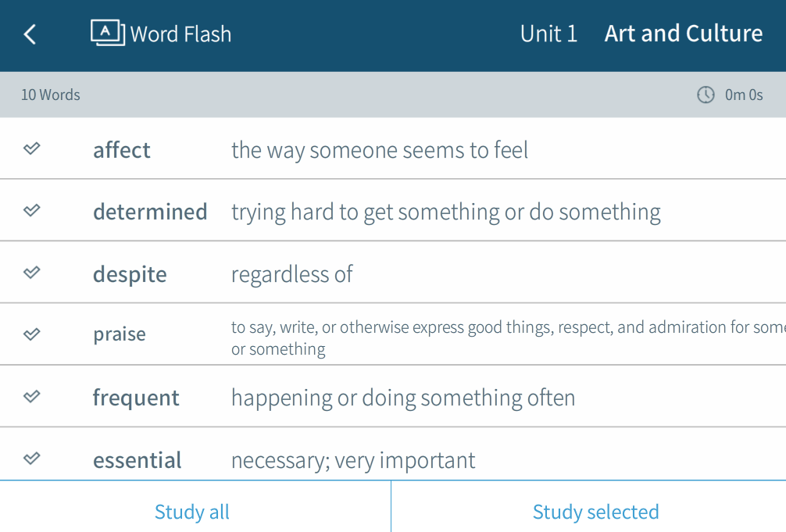Click the Word Flash card icon

(x=108, y=33)
